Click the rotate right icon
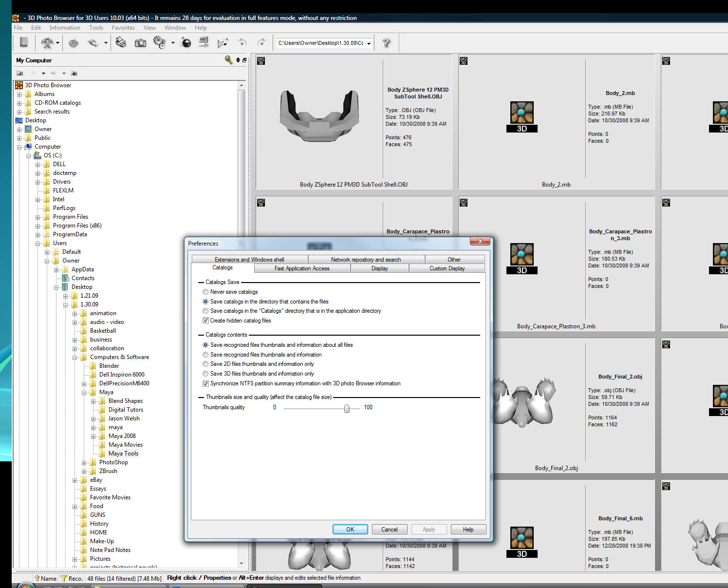Screen dimensions: 728x588 (x=261, y=42)
